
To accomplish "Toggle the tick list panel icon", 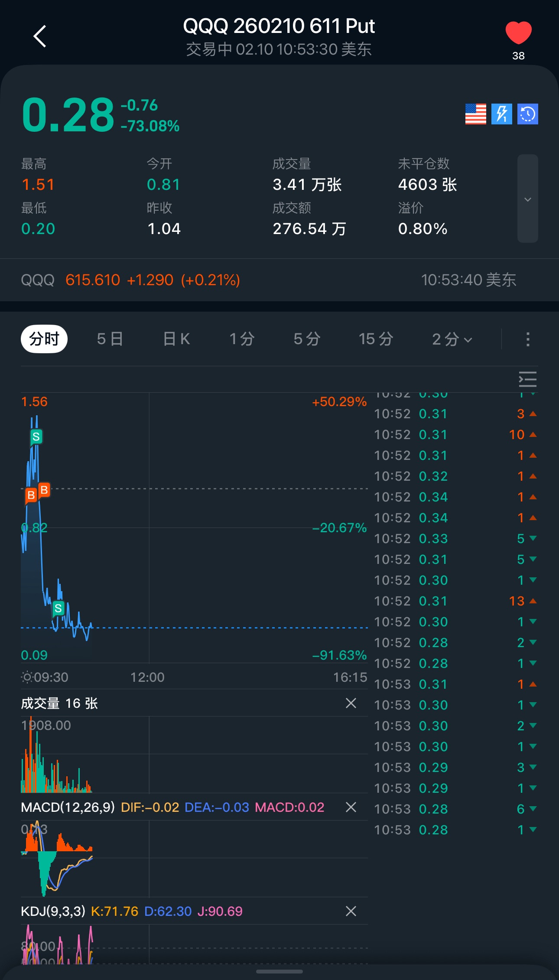I will pyautogui.click(x=527, y=379).
